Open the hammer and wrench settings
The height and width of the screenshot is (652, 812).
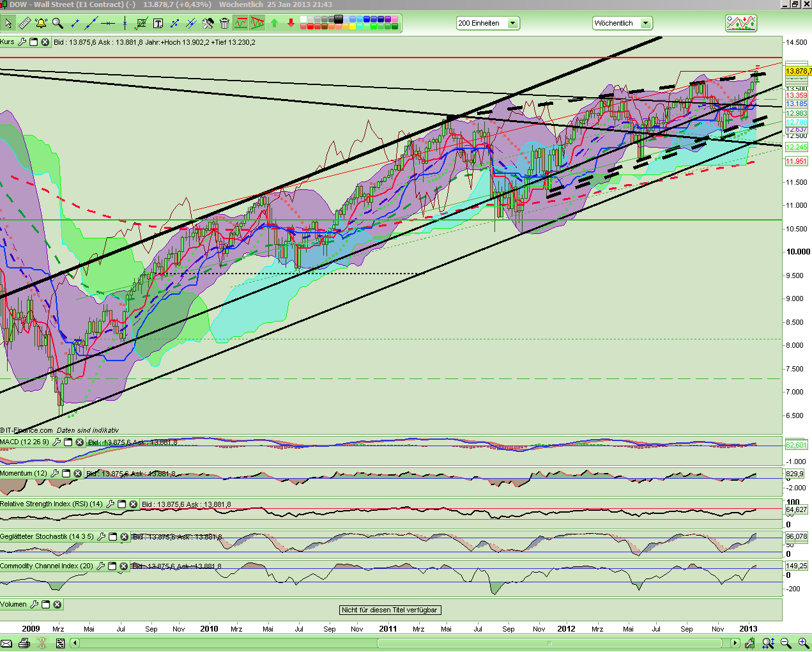click(x=208, y=24)
